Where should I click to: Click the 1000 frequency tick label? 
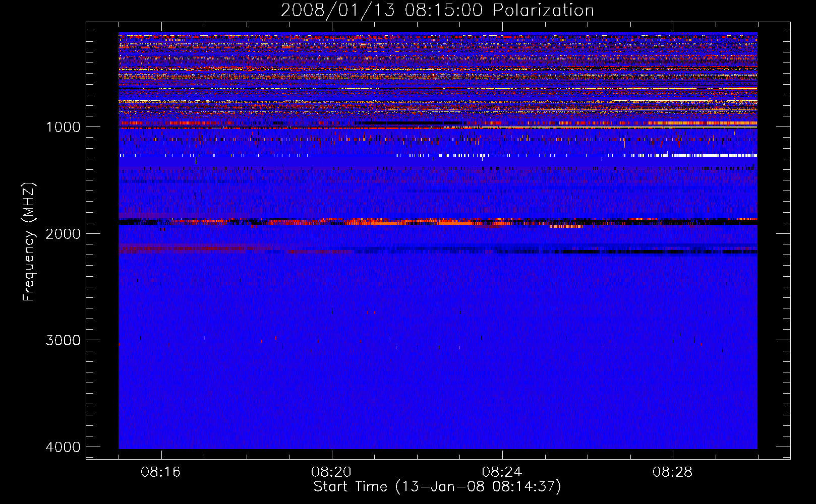(63, 127)
